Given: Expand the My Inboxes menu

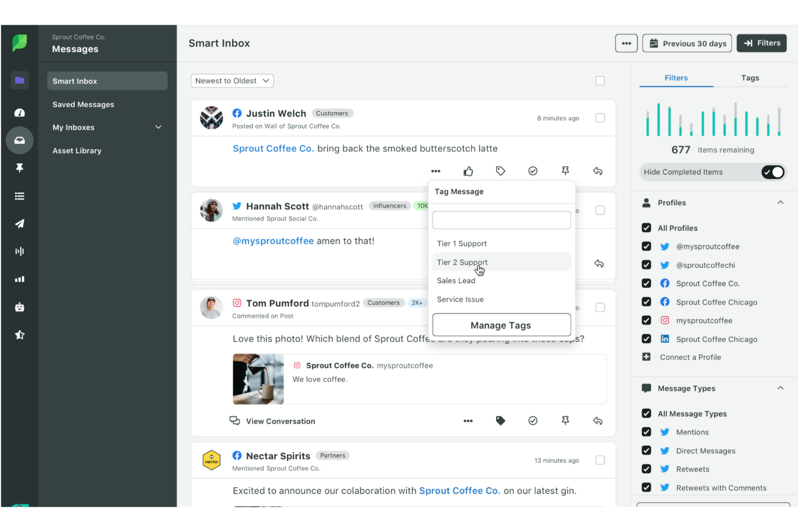Looking at the screenshot, I should point(158,127).
